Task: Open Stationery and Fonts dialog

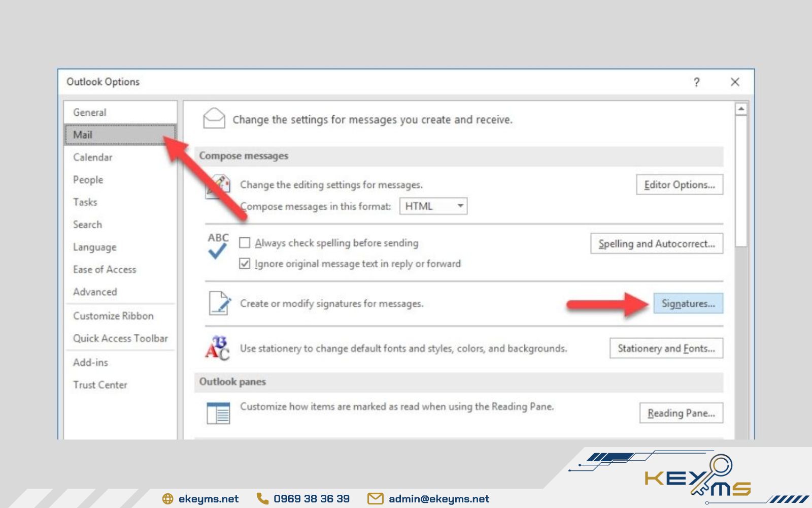Action: point(666,348)
